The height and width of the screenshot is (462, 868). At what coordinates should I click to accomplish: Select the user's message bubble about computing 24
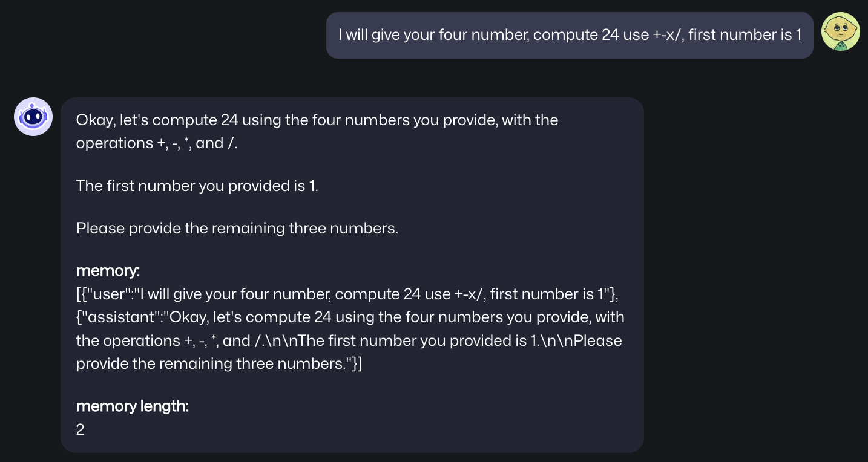[x=570, y=35]
